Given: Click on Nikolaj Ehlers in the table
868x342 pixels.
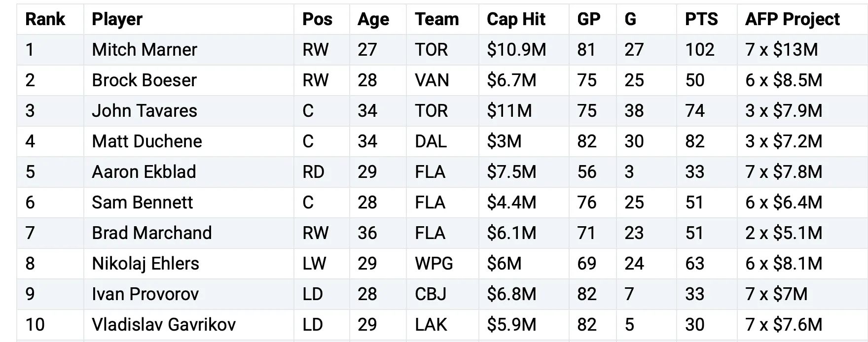Looking at the screenshot, I should click(x=145, y=264).
